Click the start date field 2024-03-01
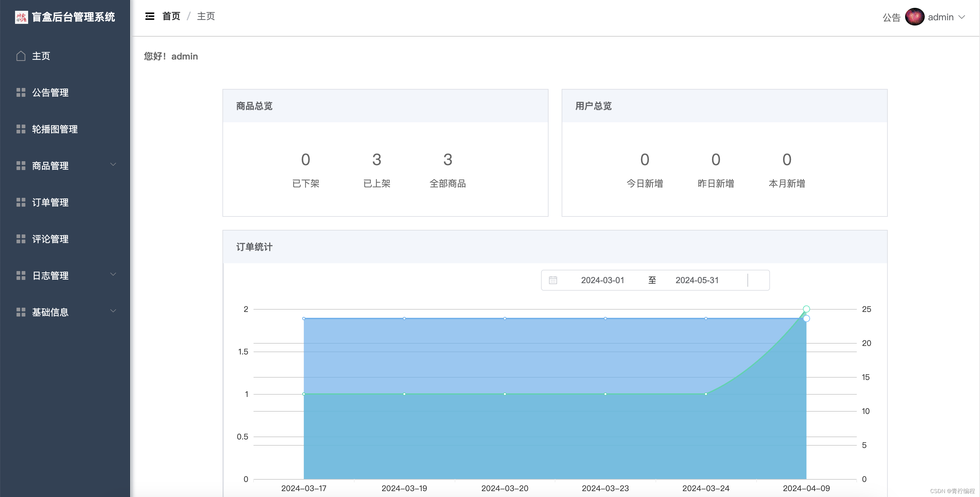Viewport: 980px width, 497px height. pos(602,280)
